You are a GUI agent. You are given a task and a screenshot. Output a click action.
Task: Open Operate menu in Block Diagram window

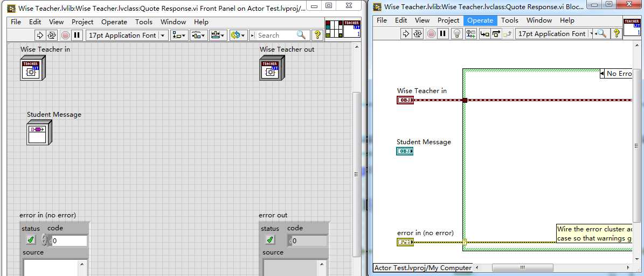pos(480,20)
